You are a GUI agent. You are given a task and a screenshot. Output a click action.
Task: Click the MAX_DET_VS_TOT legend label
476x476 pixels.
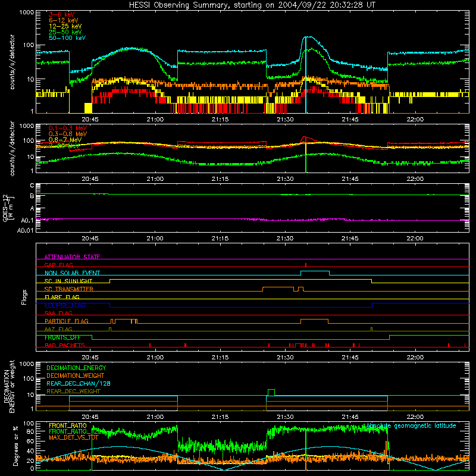pos(74,437)
